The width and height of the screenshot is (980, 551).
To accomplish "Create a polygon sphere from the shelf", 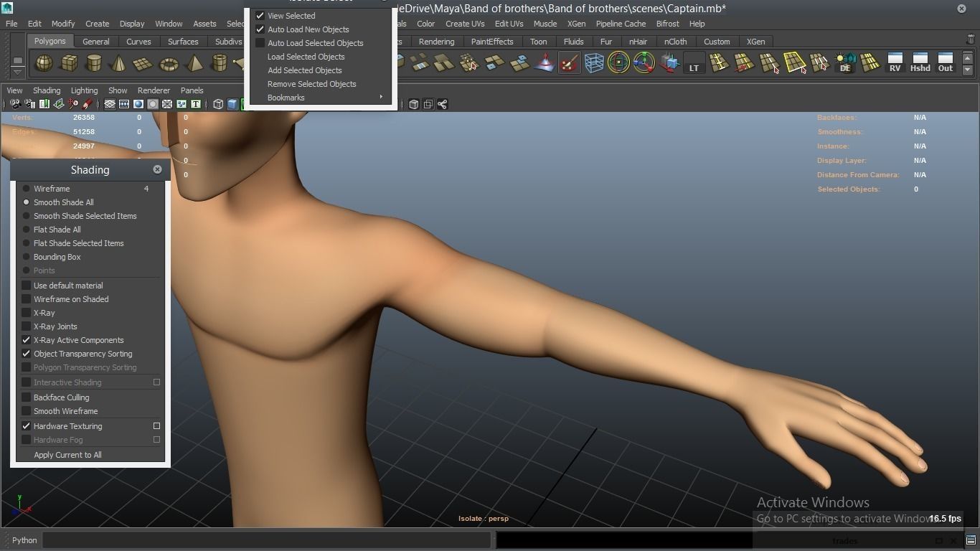I will 44,64.
